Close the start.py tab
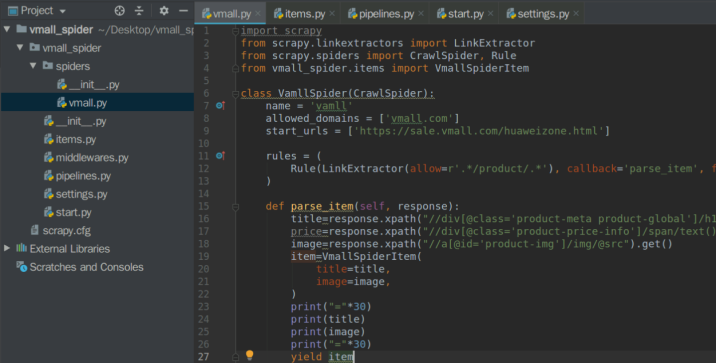The image size is (717, 363). [x=491, y=14]
